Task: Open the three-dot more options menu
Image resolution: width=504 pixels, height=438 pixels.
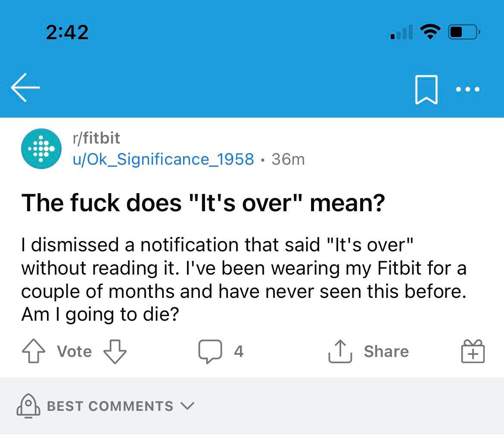Action: pyautogui.click(x=467, y=89)
